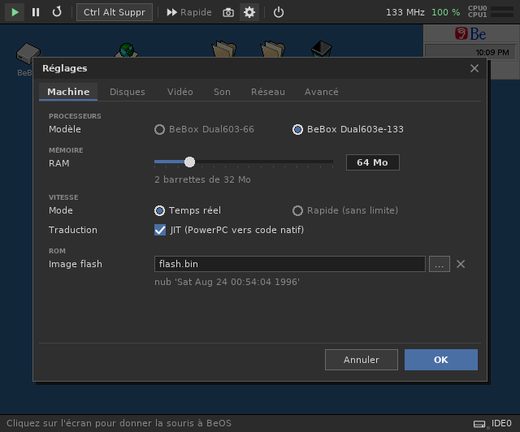Screen dimensions: 520x432
Task: Click the CPU0 CPU1 load meter
Action: 490,11
